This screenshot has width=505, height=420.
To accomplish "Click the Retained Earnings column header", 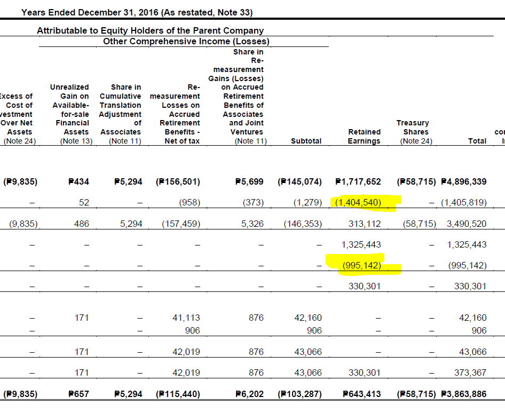I will tap(365, 137).
